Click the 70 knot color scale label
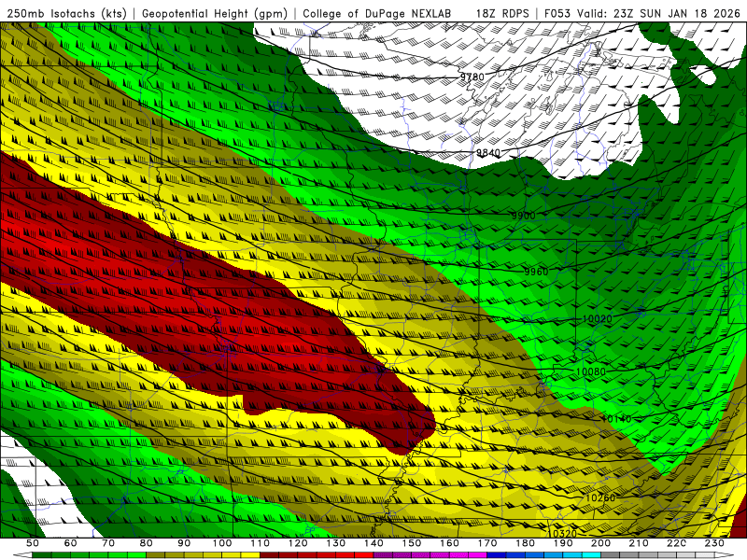 (x=108, y=543)
